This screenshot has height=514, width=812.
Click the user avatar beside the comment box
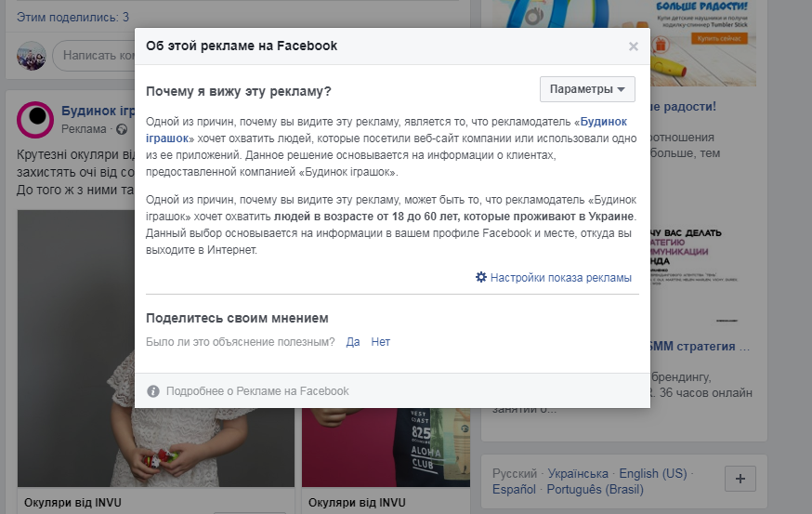[x=32, y=56]
